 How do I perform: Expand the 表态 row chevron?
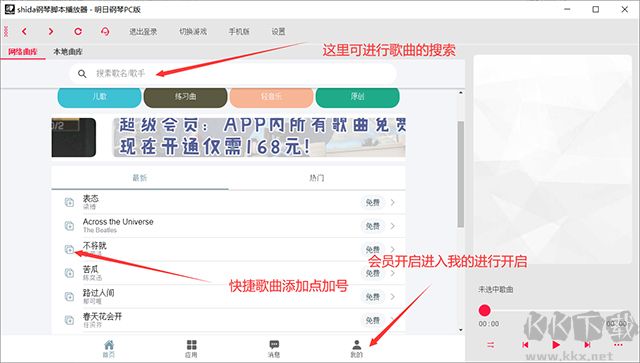[393, 202]
